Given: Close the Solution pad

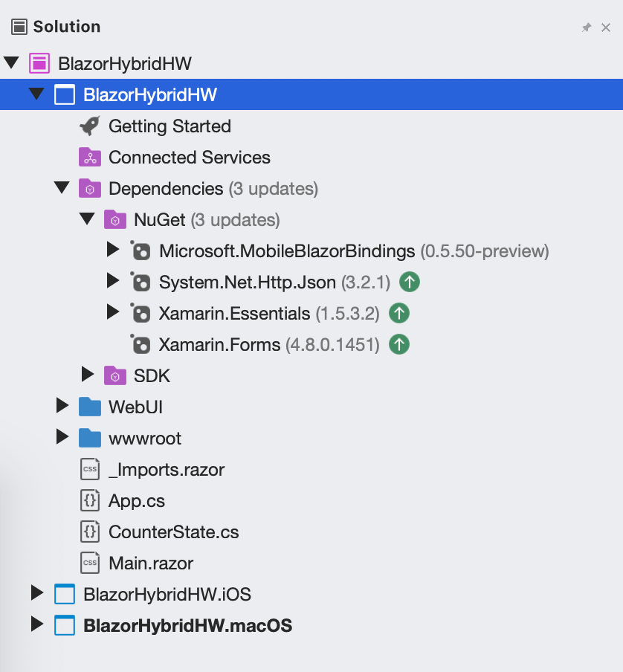Looking at the screenshot, I should click(606, 28).
